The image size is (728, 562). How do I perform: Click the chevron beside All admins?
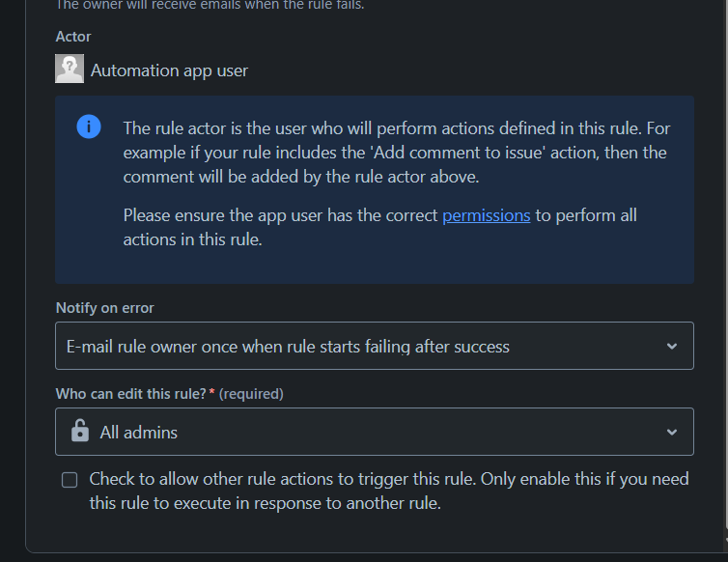[x=671, y=432]
